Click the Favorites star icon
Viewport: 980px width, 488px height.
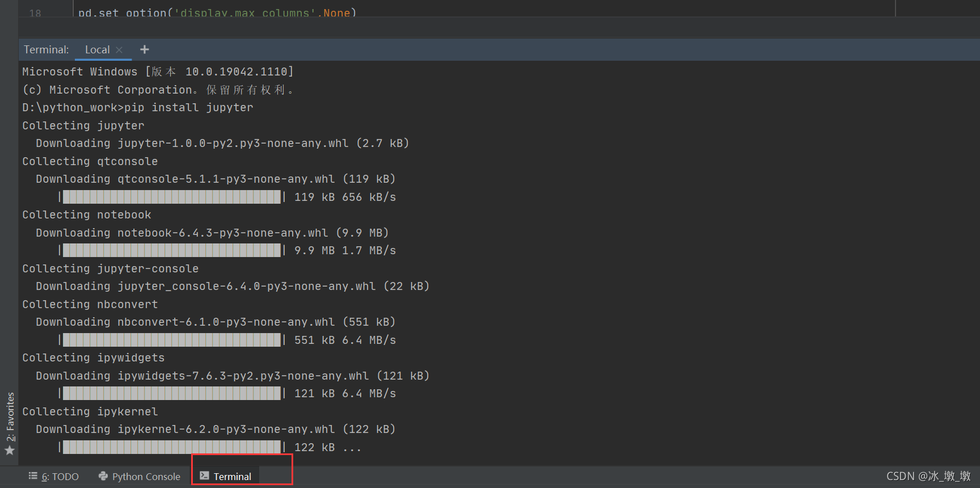[x=10, y=451]
